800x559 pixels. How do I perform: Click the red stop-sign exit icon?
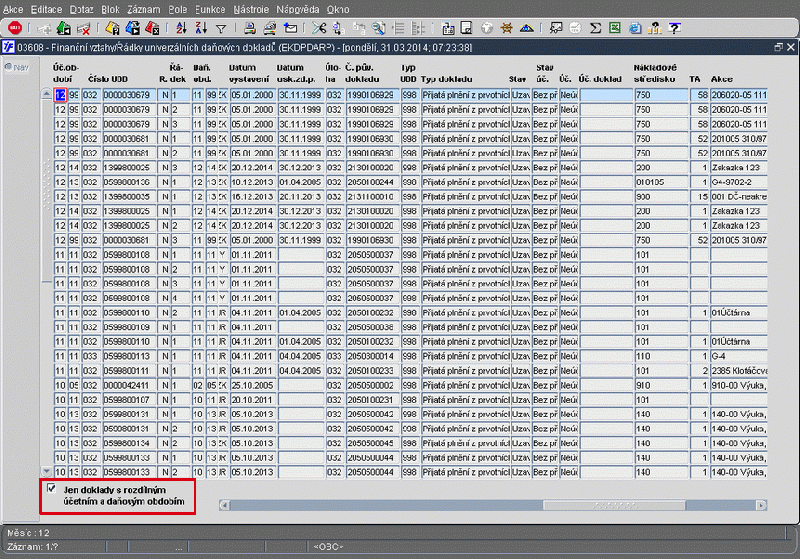(15, 28)
